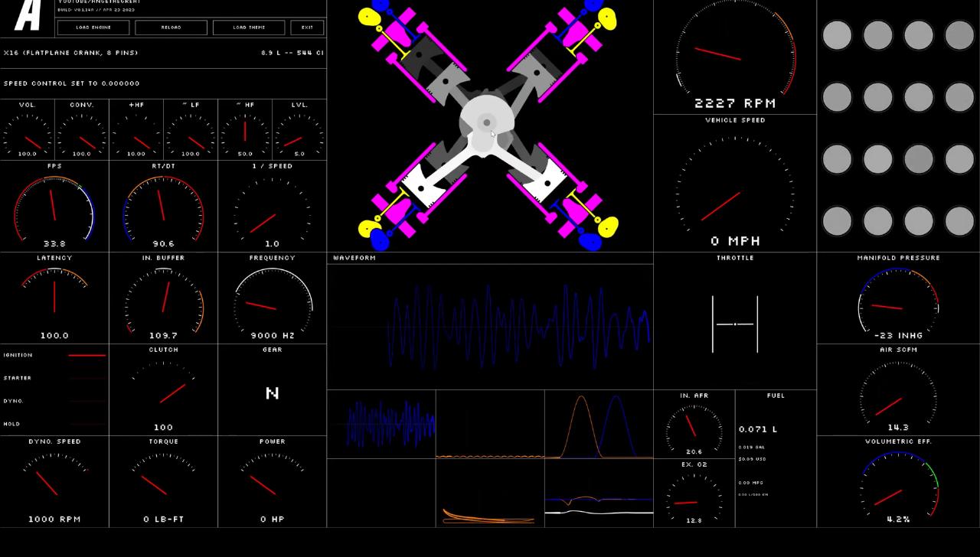Click the white and orange trace scope
The image size is (980, 557).
pos(599,493)
